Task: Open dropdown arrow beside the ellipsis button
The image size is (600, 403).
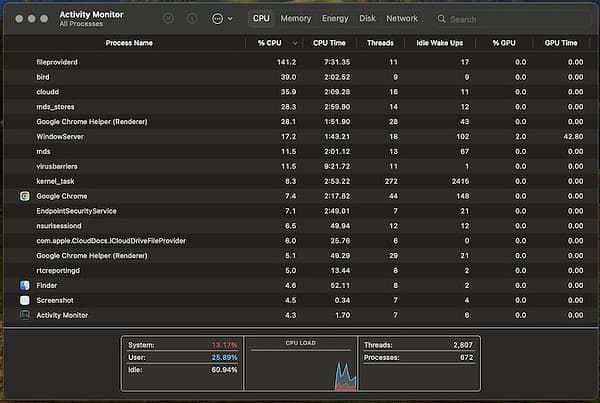Action: click(x=231, y=19)
